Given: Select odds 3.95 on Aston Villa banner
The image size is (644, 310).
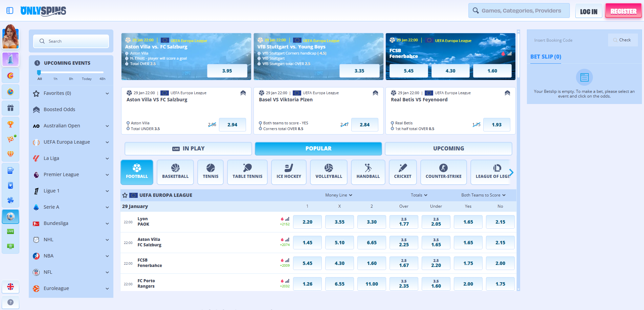Looking at the screenshot, I should click(227, 71).
